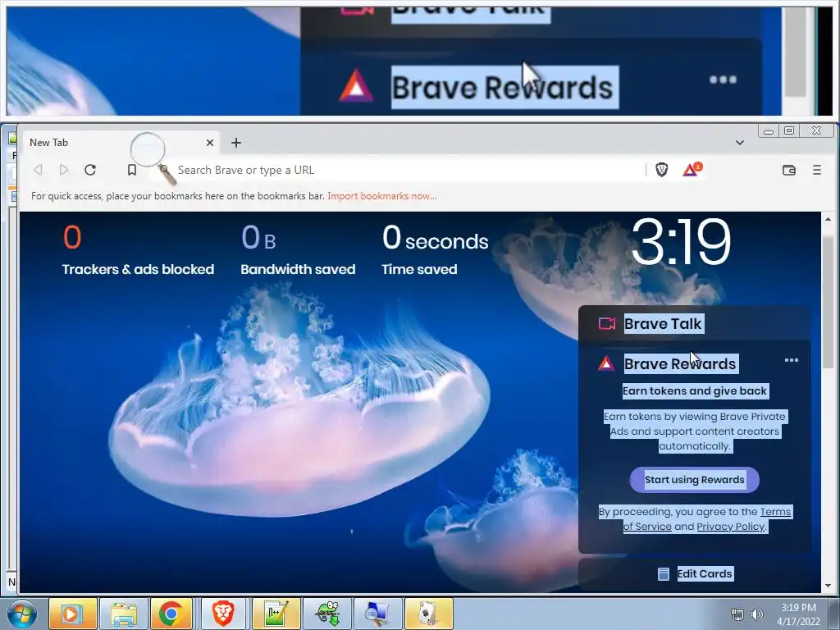Screen dimensions: 840x630
Task: Open the Brave hamburger main menu
Action: 816,170
